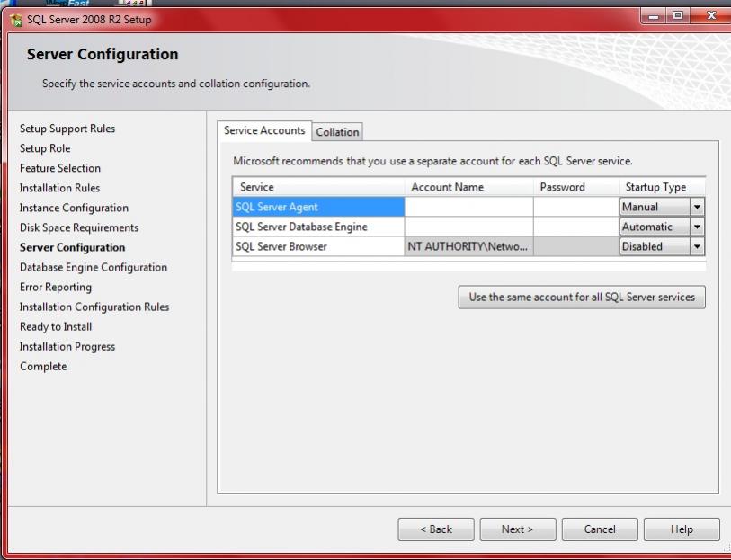
Task: Click Account Name field for SQL Server Database Engine
Action: (x=468, y=227)
